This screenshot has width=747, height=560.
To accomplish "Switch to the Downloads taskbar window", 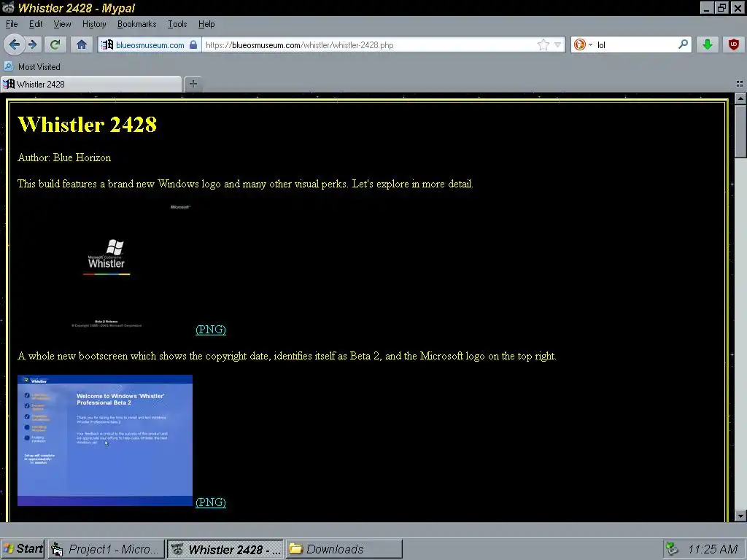I will [x=344, y=549].
